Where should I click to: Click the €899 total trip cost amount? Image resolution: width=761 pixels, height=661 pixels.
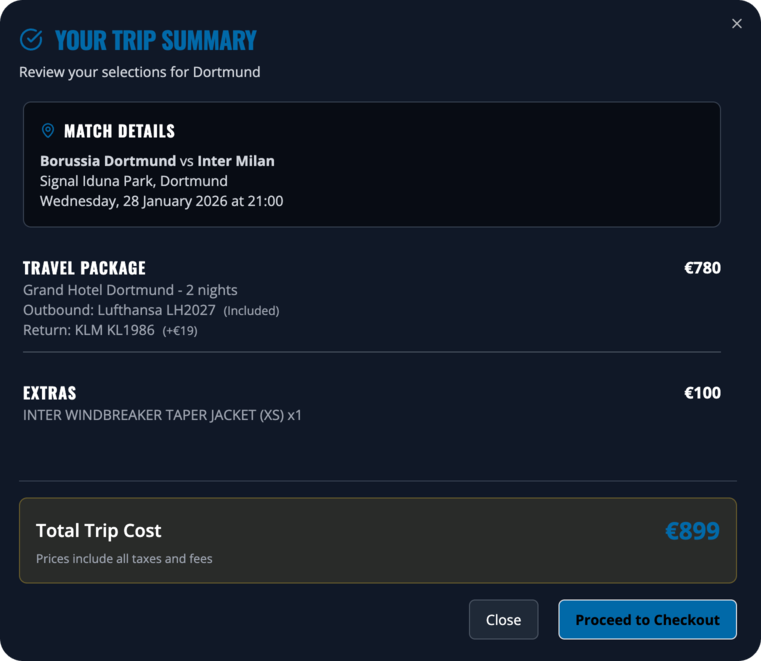click(692, 531)
